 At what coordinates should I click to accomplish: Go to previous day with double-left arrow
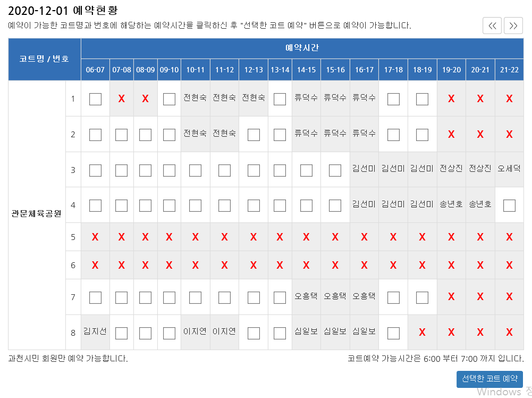[x=492, y=26]
